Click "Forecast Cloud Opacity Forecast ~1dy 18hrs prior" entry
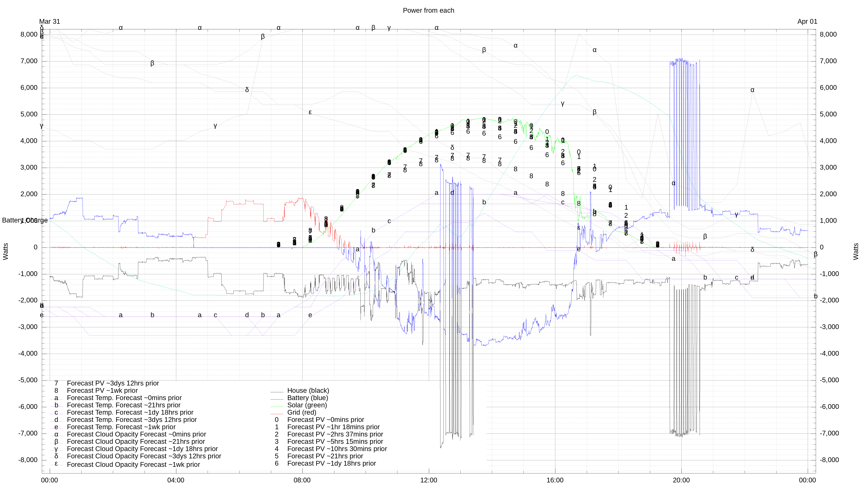Screen dimensions: 868x488 coord(142,449)
